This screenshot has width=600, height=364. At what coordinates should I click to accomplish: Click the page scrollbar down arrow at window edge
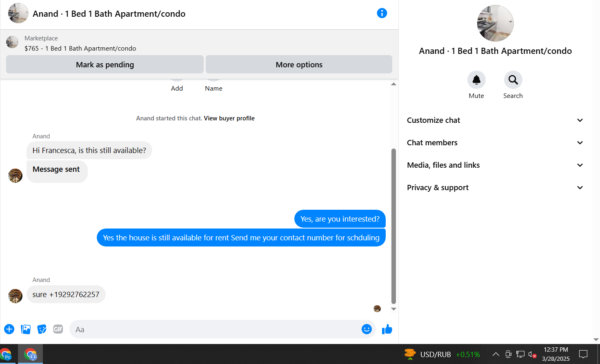tap(596, 340)
